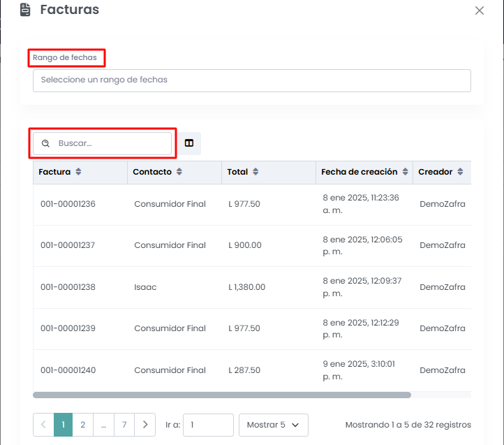Click the Facturas document icon

click(x=25, y=10)
